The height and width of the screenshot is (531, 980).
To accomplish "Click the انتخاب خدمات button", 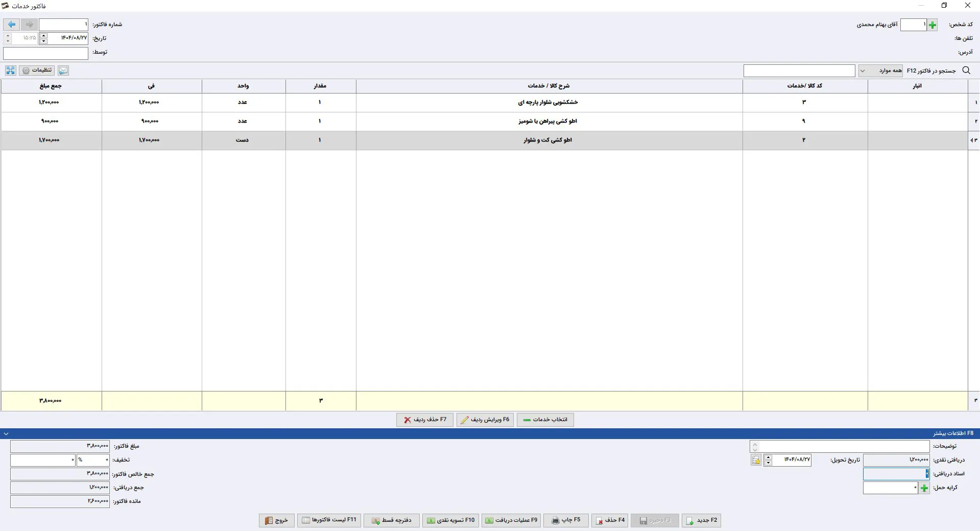I will coord(545,420).
